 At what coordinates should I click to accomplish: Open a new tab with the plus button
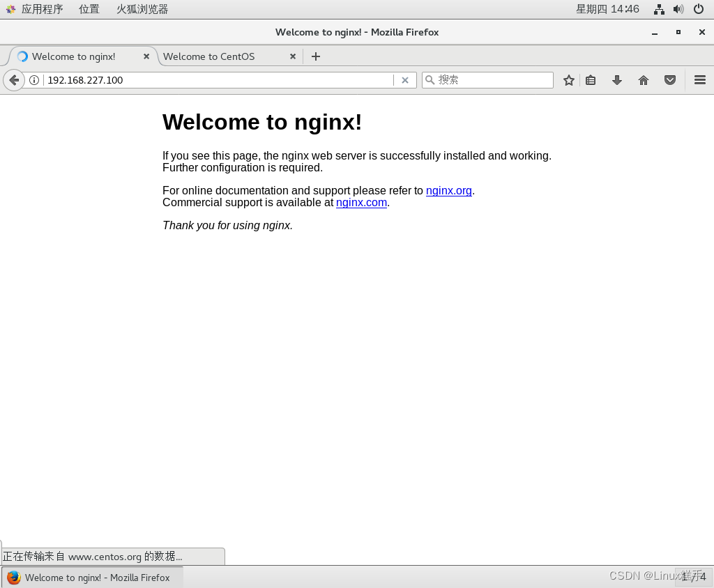[315, 56]
